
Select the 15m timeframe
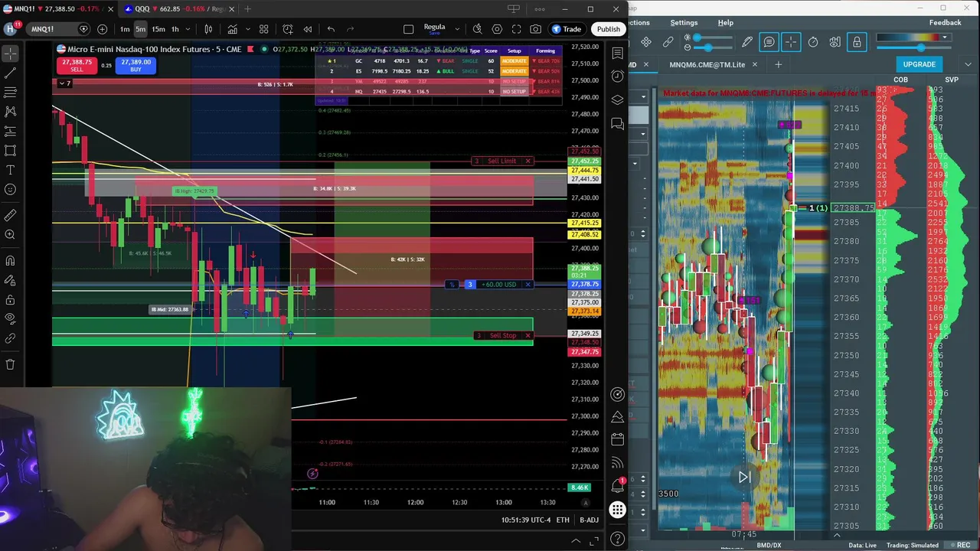click(x=158, y=29)
